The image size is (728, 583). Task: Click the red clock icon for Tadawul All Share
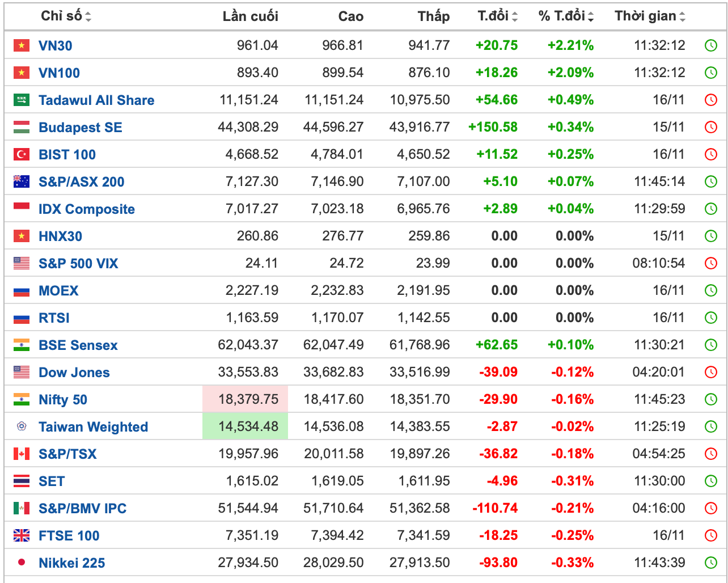710,100
